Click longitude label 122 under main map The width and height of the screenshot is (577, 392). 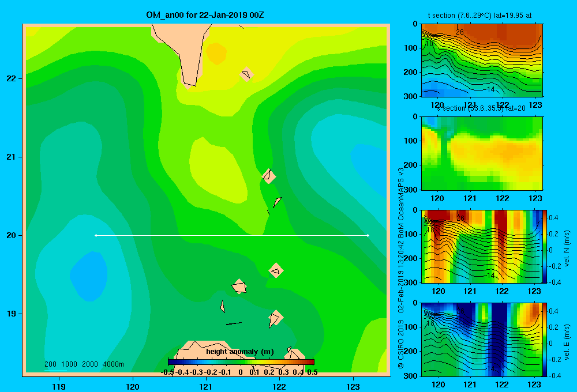click(x=279, y=386)
